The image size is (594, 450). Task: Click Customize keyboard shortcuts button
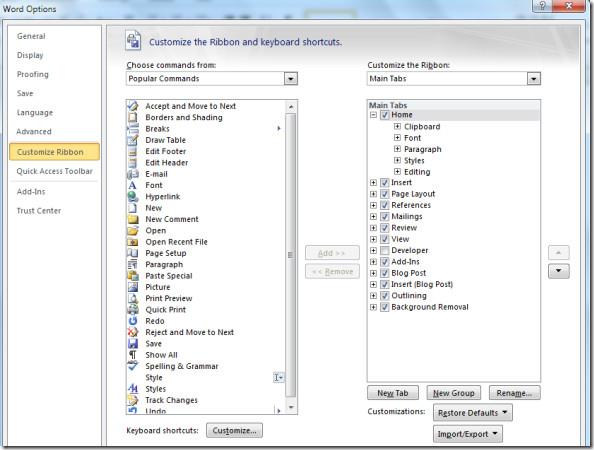click(x=234, y=430)
